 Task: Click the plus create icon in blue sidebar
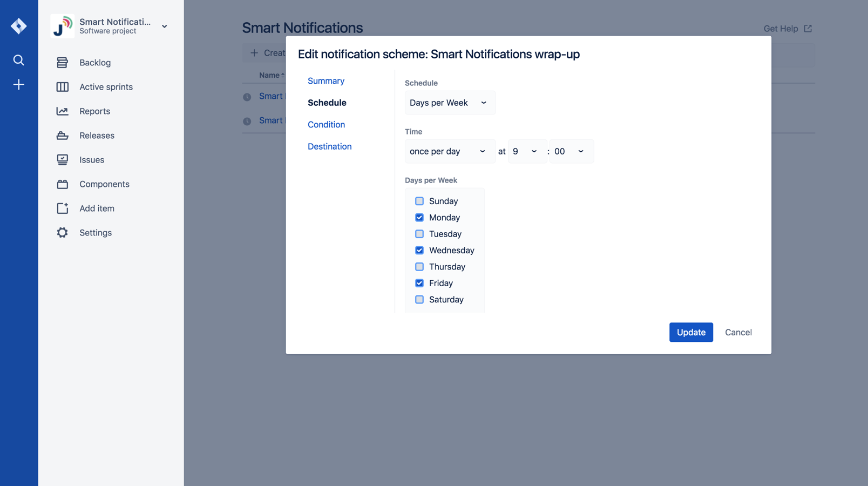coord(18,85)
